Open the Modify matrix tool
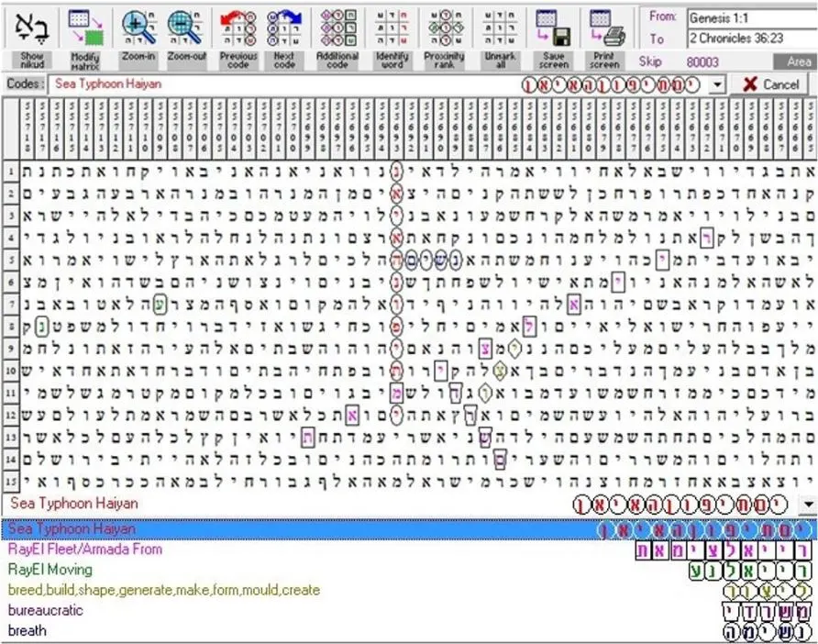818x644 pixels. tap(85, 28)
